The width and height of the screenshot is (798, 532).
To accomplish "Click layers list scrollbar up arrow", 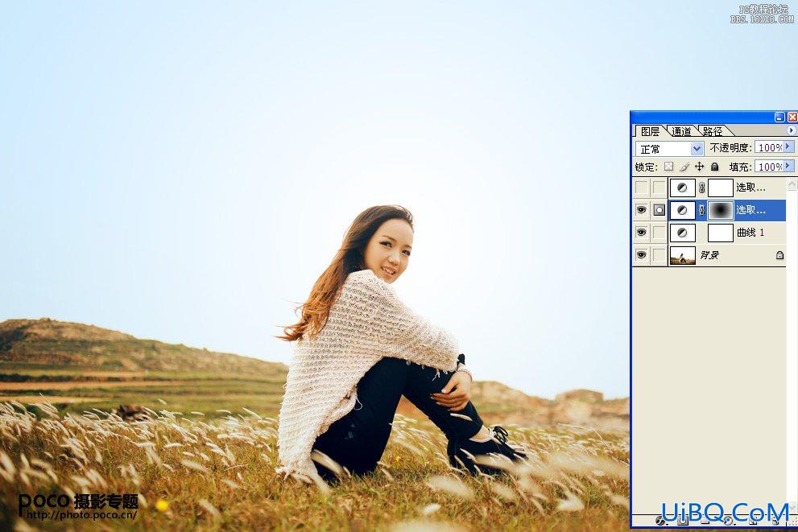I will (792, 184).
